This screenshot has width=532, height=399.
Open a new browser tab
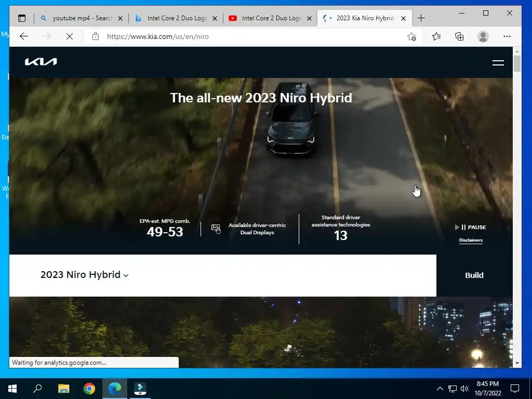(x=421, y=18)
